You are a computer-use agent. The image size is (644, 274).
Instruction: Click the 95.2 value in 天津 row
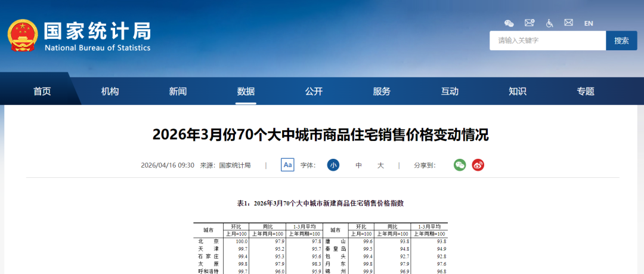280,249
